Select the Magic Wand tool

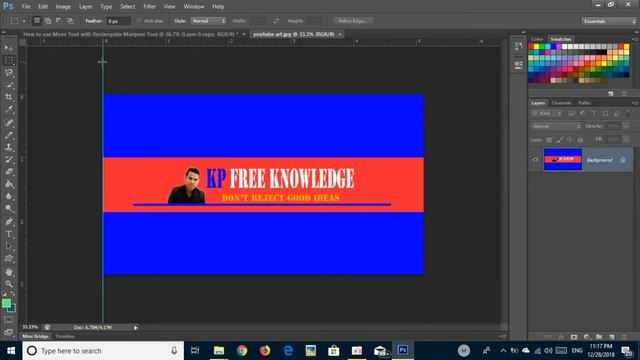click(x=9, y=85)
